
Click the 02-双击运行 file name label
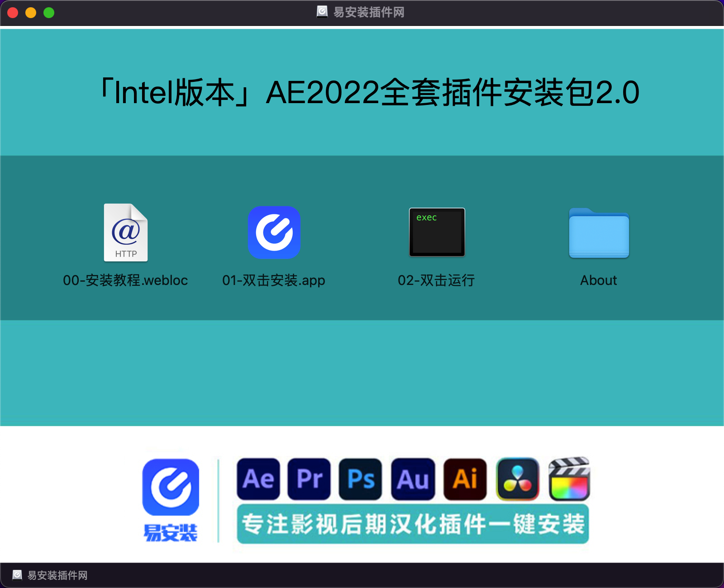(436, 280)
